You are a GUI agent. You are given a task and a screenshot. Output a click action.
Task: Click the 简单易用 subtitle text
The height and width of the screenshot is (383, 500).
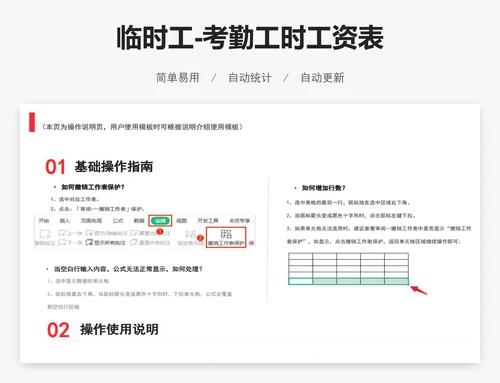pyautogui.click(x=178, y=78)
